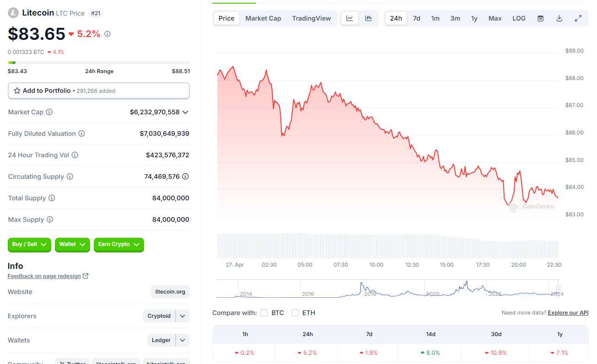Enable BTC comparison checkbox
This screenshot has height=364, width=597.
(x=264, y=313)
